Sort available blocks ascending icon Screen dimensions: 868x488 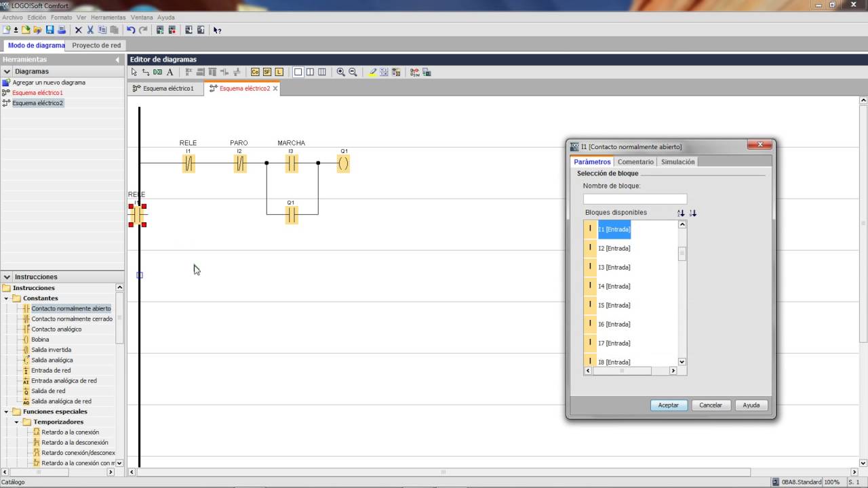681,213
